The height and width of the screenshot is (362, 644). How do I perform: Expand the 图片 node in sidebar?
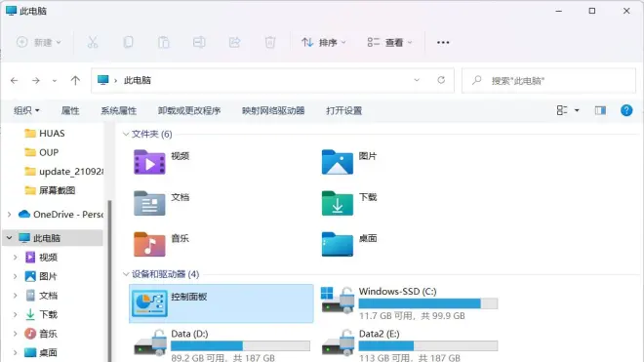tap(16, 276)
